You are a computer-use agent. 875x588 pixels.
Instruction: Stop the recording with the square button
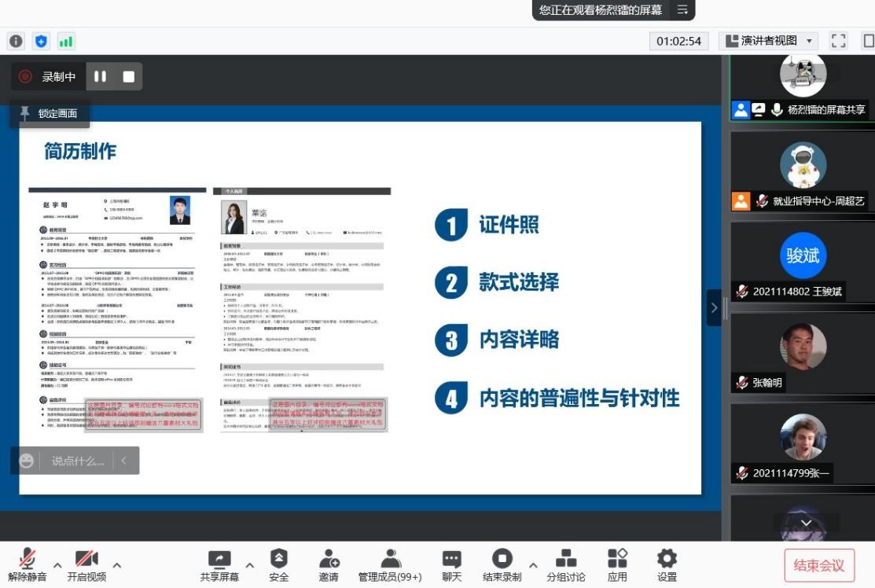(x=129, y=76)
